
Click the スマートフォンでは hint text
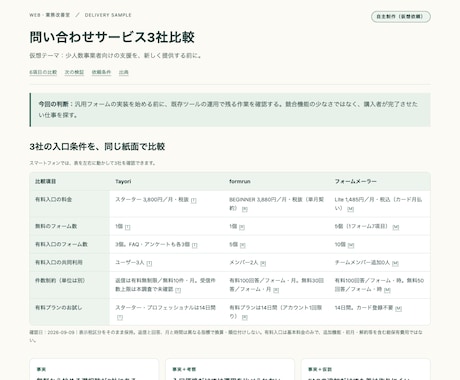(x=92, y=163)
